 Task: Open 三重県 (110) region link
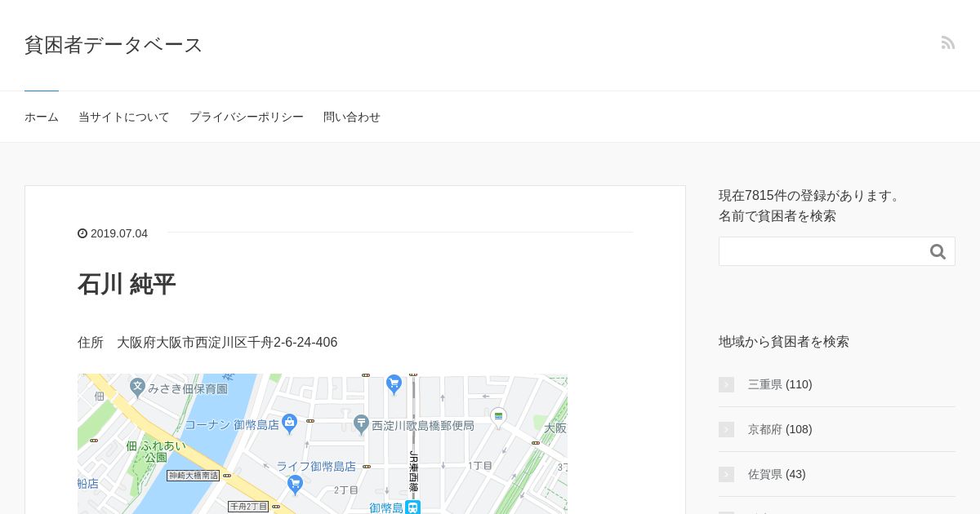click(x=780, y=384)
